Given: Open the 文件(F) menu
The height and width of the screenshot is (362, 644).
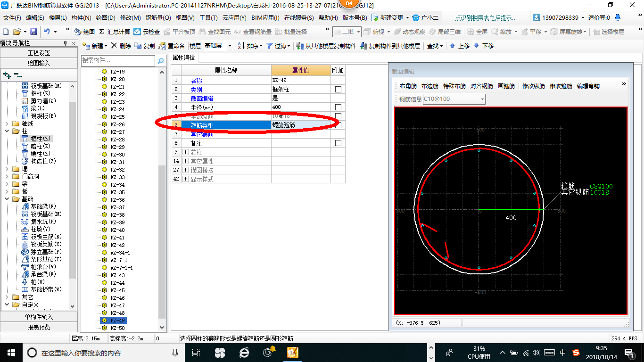Looking at the screenshot, I should 12,18.
